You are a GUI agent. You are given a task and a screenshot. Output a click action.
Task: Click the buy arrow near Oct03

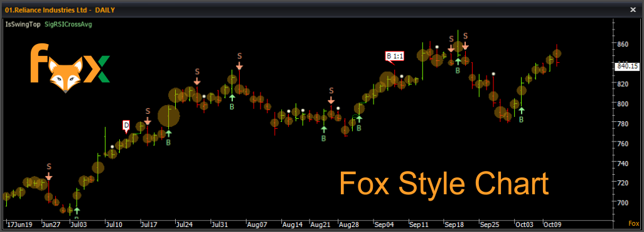point(521,110)
